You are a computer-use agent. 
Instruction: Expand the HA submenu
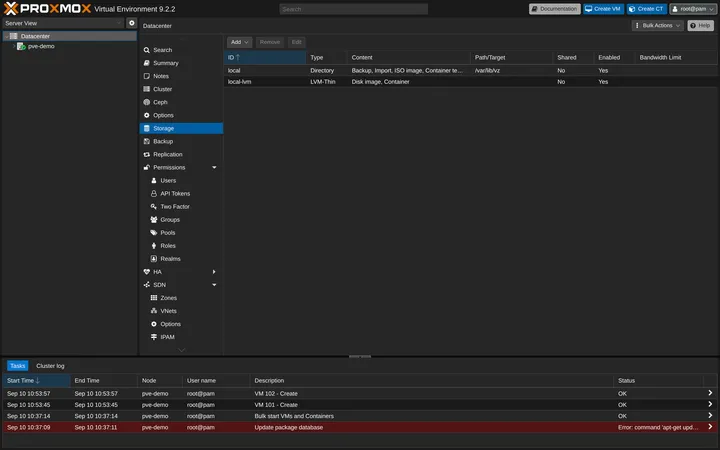(x=214, y=272)
